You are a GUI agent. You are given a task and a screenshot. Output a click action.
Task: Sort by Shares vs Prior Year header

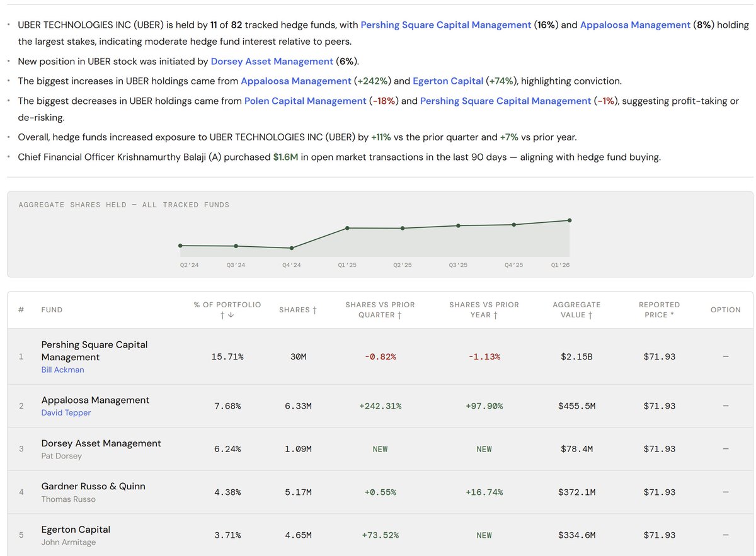point(484,310)
